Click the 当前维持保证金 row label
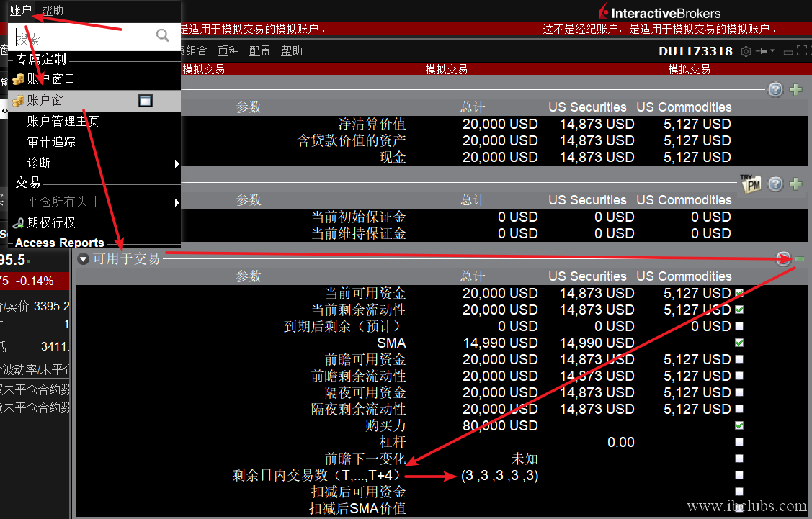This screenshot has width=812, height=519. pos(358,234)
